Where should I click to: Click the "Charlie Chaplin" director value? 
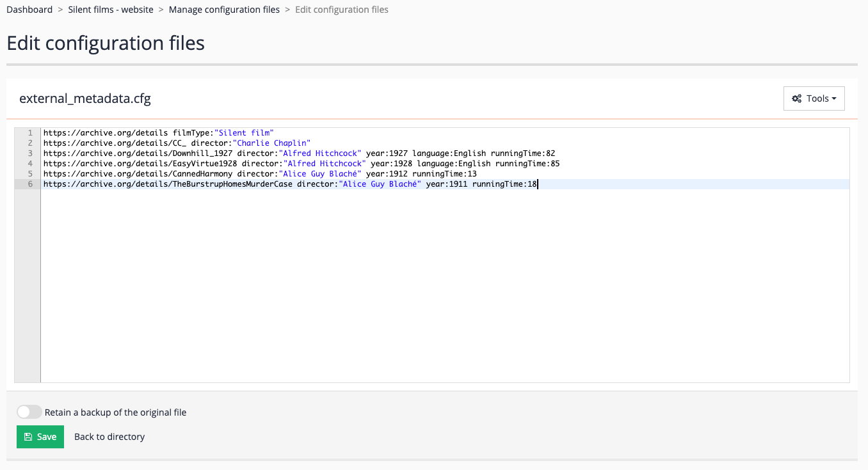271,143
